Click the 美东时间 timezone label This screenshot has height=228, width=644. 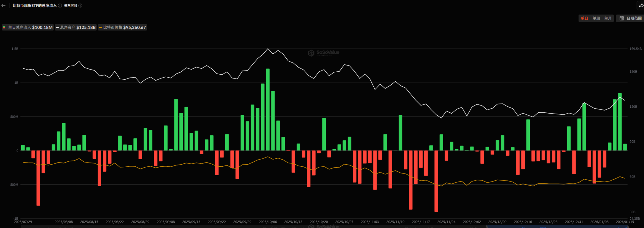71,6
